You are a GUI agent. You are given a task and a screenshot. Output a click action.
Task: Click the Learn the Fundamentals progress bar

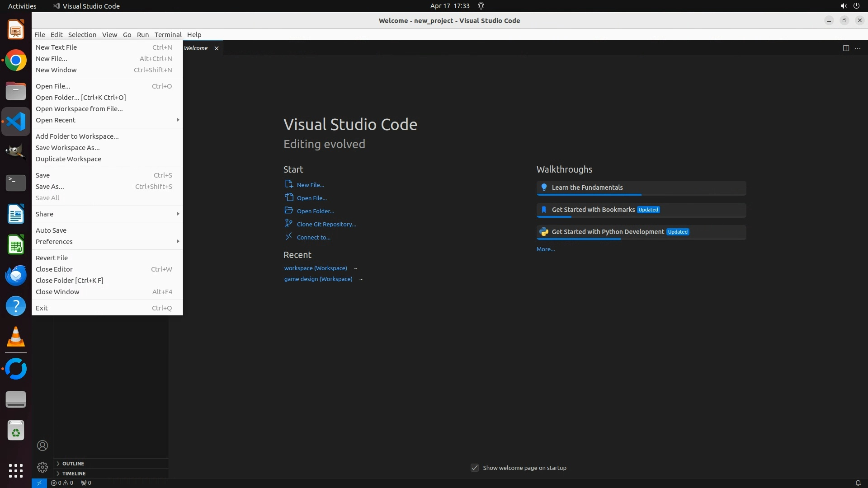(589, 195)
